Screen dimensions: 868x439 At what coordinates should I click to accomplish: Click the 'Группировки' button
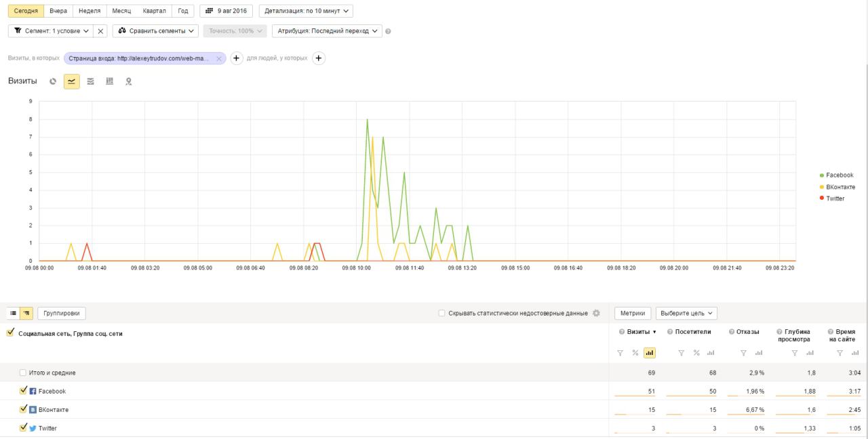pyautogui.click(x=62, y=313)
